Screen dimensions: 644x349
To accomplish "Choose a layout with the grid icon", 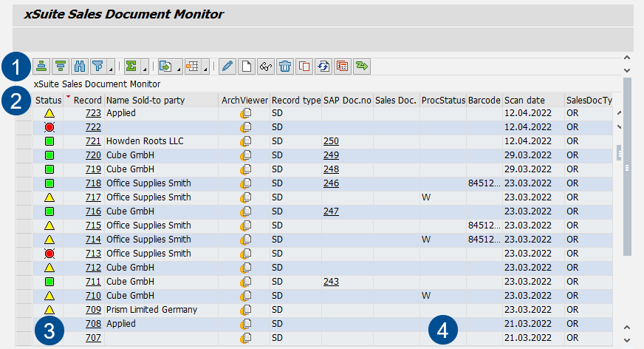I will coord(192,67).
